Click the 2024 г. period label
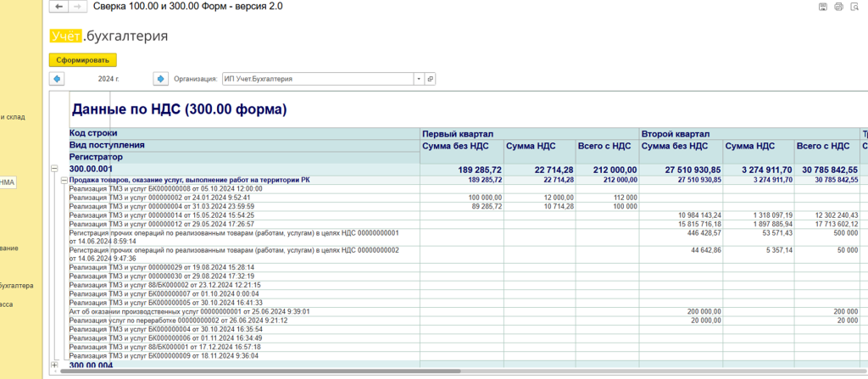 point(108,79)
